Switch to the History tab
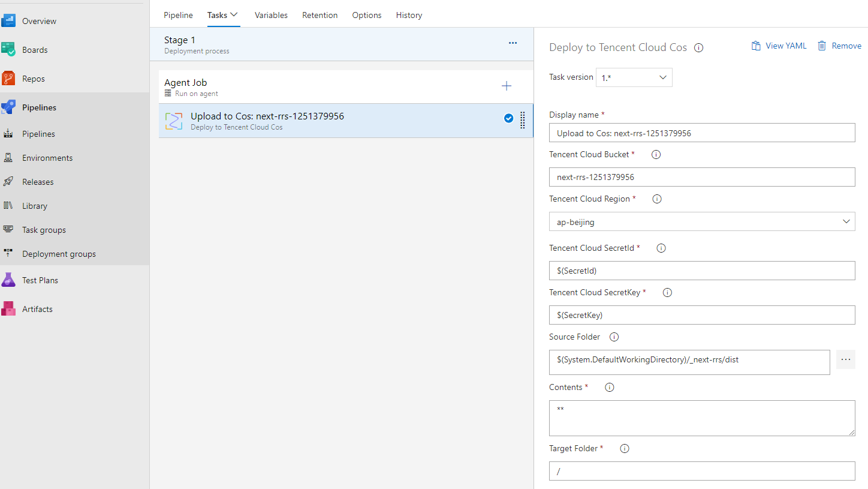Image resolution: width=868 pixels, height=489 pixels. [x=409, y=15]
